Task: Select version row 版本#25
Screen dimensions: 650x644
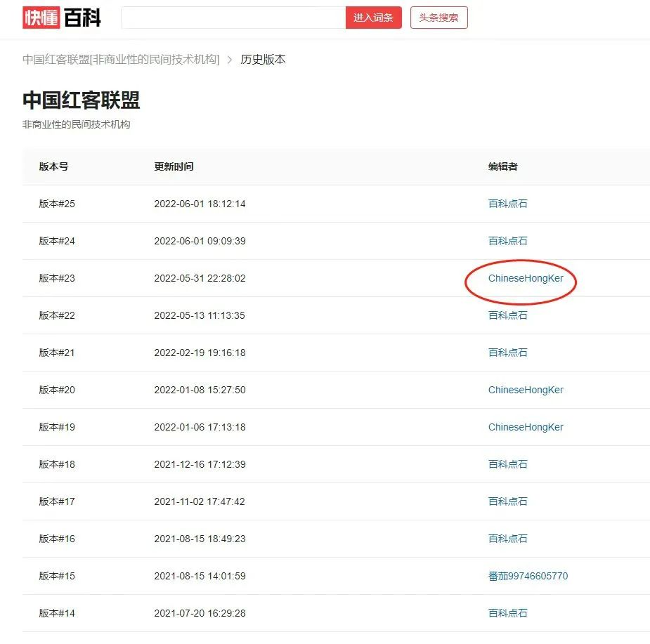Action: [57, 204]
